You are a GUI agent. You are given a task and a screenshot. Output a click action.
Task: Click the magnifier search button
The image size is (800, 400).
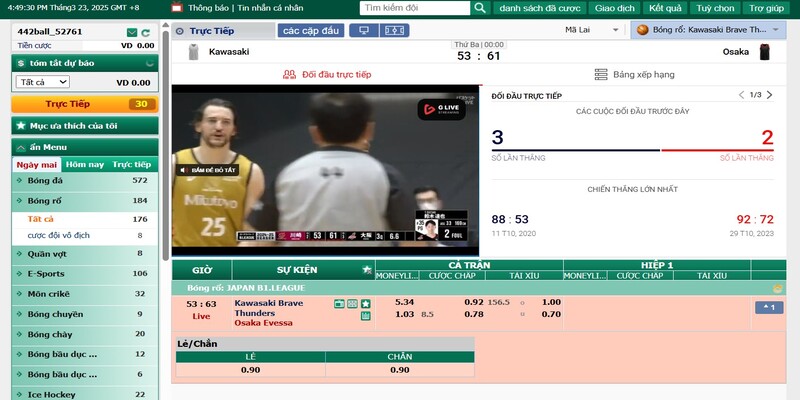point(480,8)
